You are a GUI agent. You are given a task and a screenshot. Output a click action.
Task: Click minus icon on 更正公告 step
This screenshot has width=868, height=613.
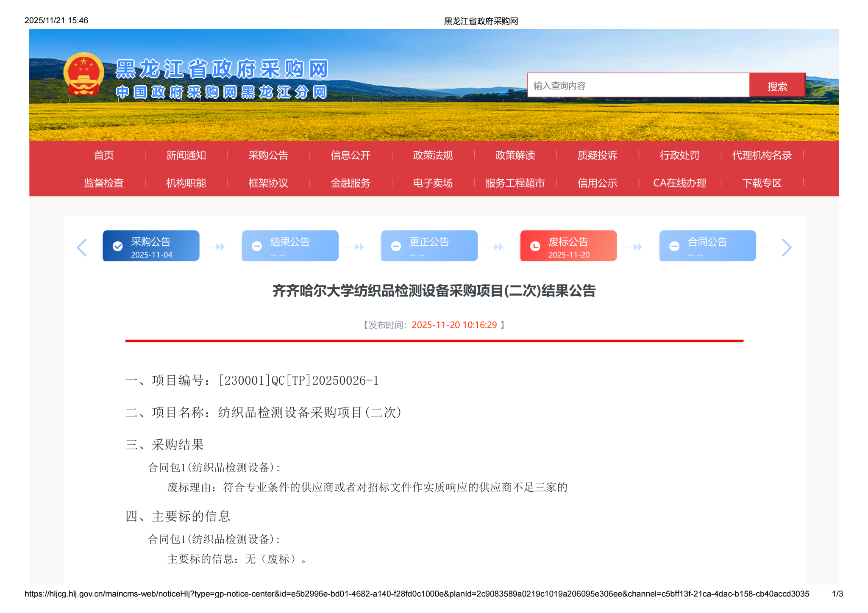(x=396, y=246)
